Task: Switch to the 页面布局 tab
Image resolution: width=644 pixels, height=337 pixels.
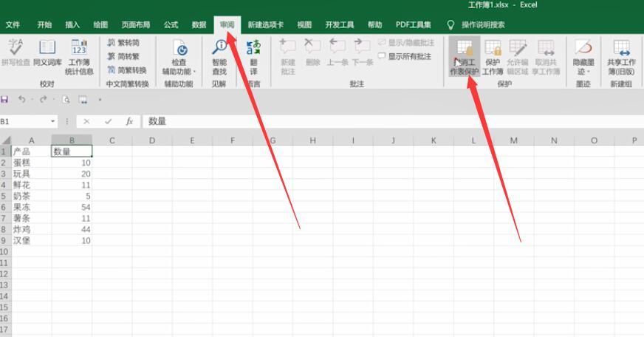Action: [136, 24]
